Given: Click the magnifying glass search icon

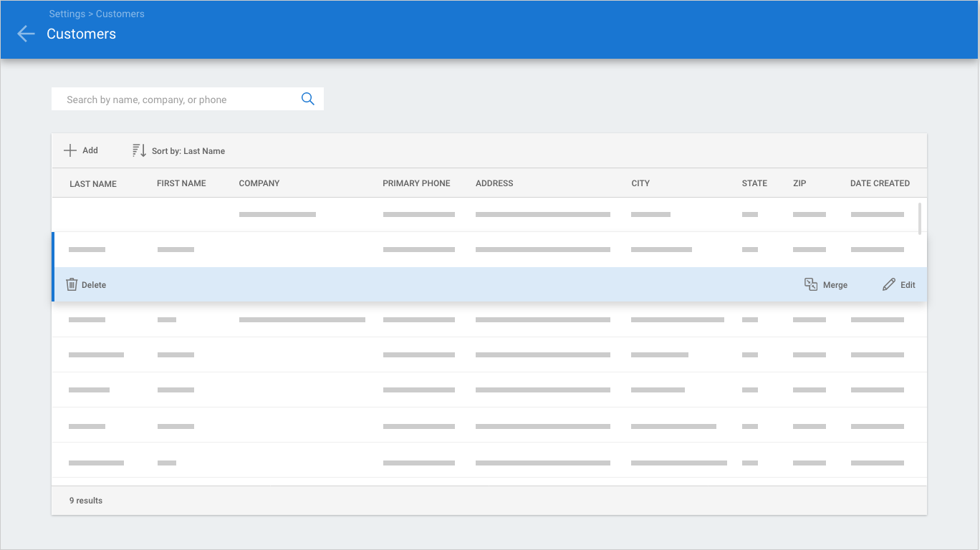Looking at the screenshot, I should click(308, 99).
